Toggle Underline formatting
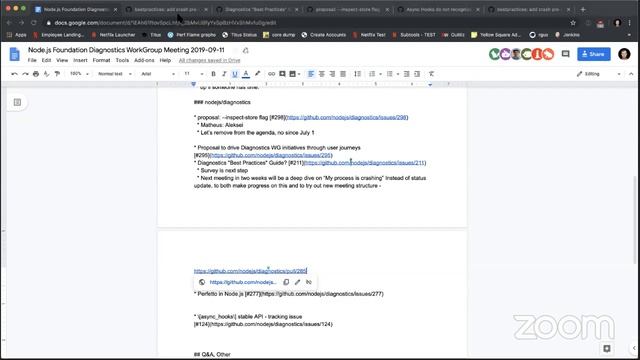This screenshot has height=360, width=640. point(235,74)
